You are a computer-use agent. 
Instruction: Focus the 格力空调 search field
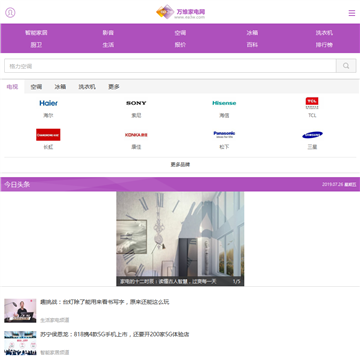(170, 66)
